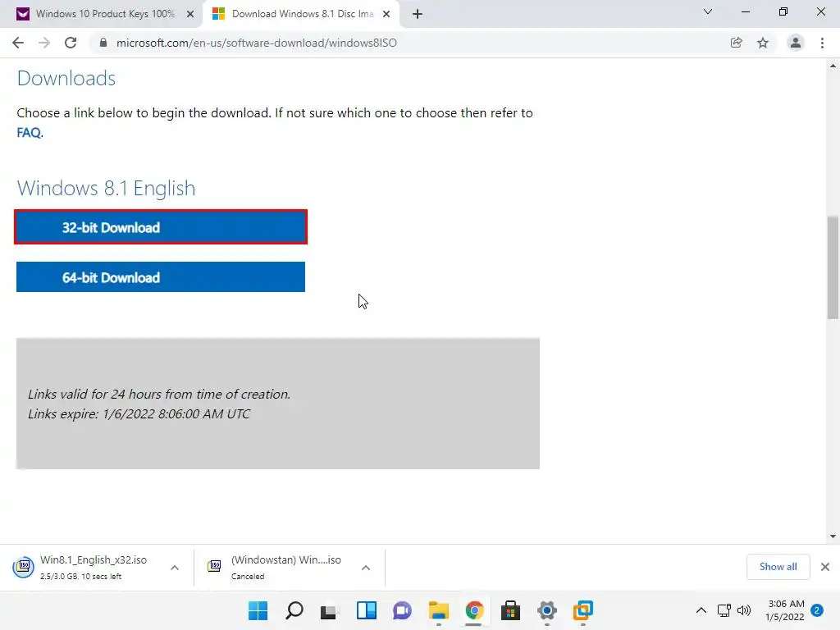Screen dimensions: 840x630
Task: Click the browser forward arrow
Action: [44, 43]
